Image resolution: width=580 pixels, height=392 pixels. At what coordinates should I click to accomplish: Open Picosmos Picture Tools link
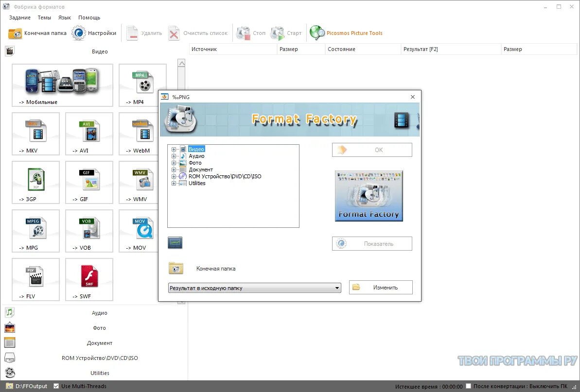tap(346, 33)
